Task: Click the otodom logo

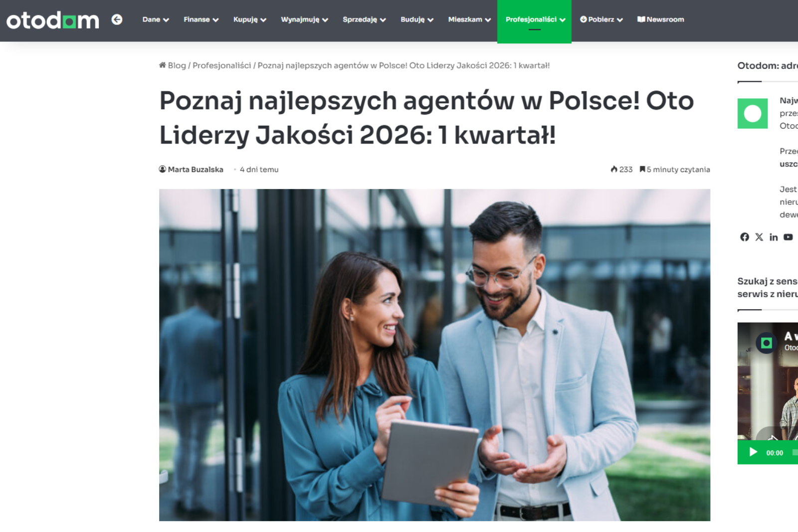Action: (52, 20)
